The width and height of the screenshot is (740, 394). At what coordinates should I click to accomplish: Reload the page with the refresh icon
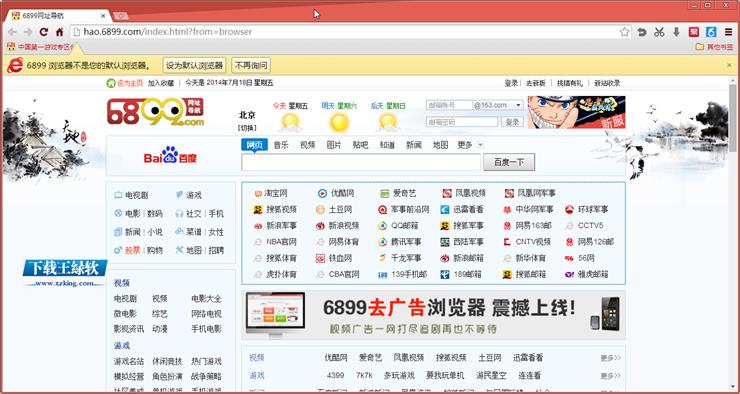(x=44, y=32)
